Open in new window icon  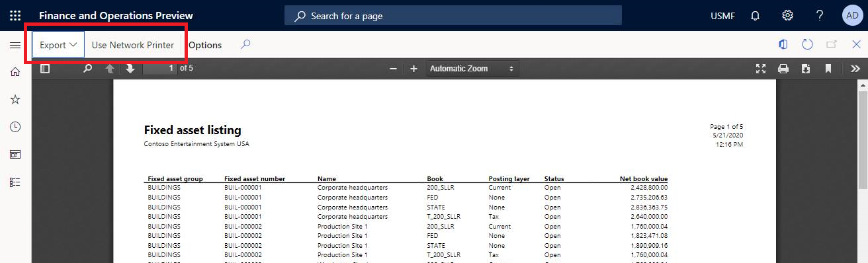click(x=832, y=44)
